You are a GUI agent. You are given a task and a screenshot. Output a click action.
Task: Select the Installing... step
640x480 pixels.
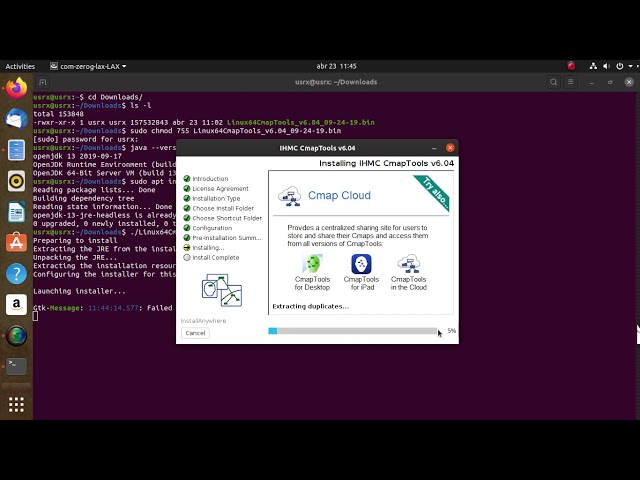tap(204, 248)
